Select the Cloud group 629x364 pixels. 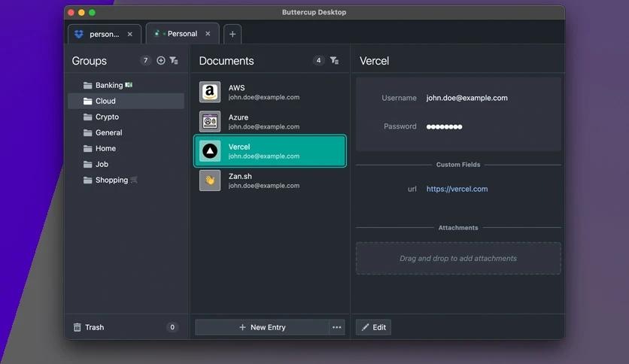(126, 101)
